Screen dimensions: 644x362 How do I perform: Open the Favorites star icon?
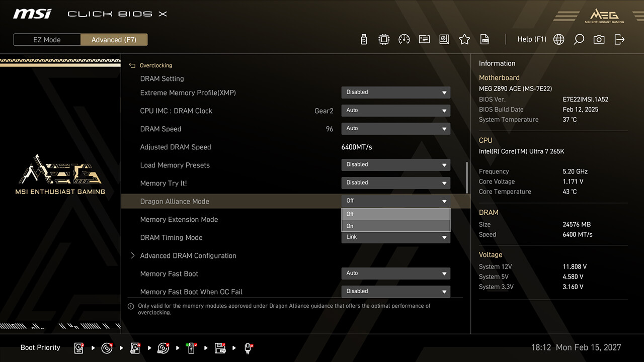tap(464, 39)
